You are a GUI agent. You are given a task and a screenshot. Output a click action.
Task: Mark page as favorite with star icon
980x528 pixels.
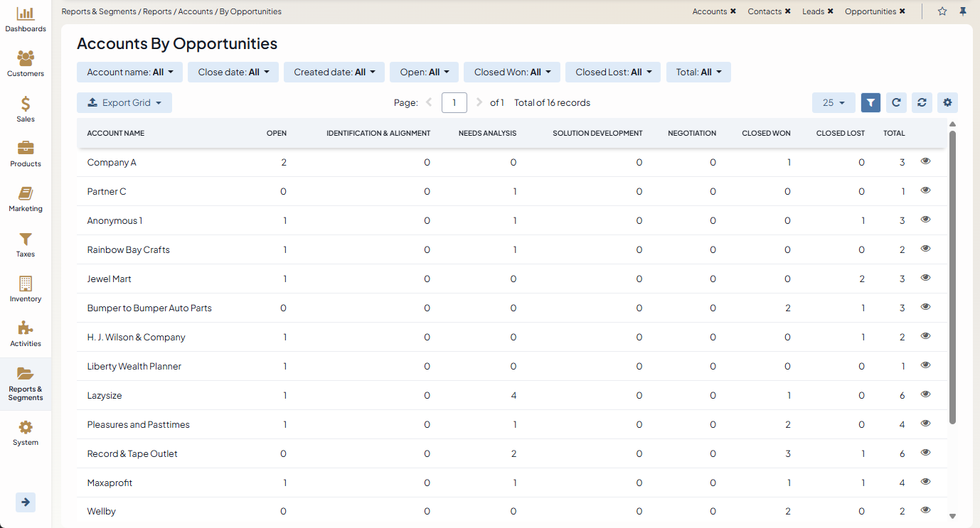pyautogui.click(x=942, y=11)
